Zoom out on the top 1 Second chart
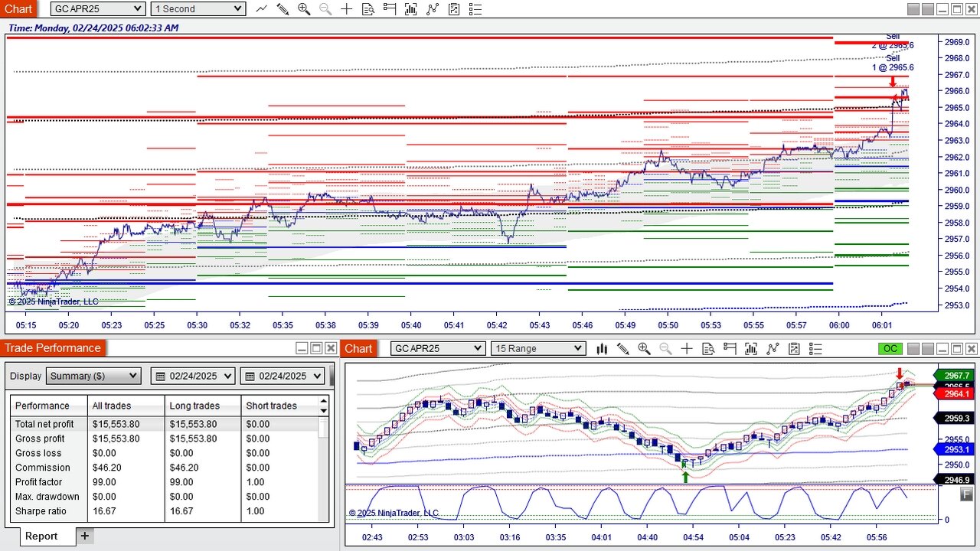 coord(325,9)
